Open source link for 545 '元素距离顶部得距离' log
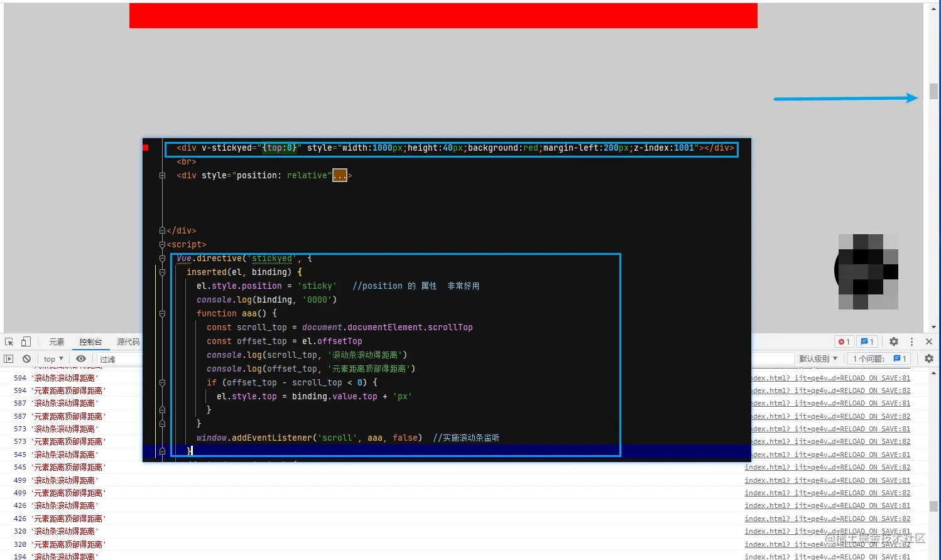Screen dimensions: 941x560 pos(827,467)
